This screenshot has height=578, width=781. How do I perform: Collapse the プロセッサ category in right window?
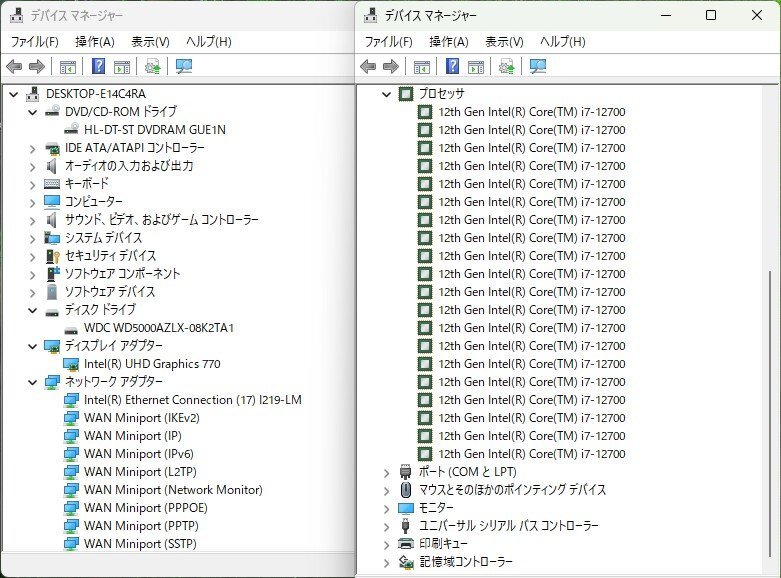pos(387,94)
